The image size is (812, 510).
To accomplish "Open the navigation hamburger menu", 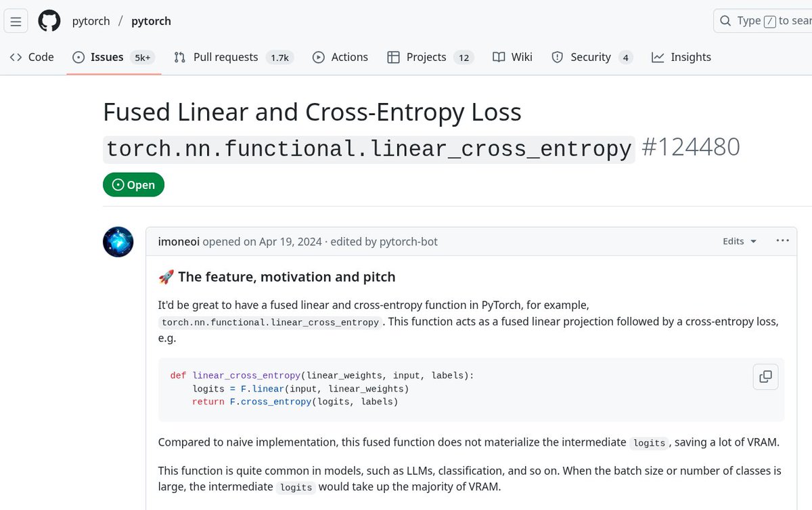I will (16, 20).
